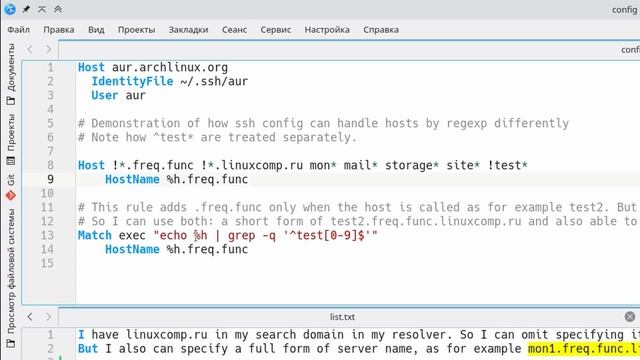Click the double up-arrow titlebar icon
The width and height of the screenshot is (640, 360).
58,9
